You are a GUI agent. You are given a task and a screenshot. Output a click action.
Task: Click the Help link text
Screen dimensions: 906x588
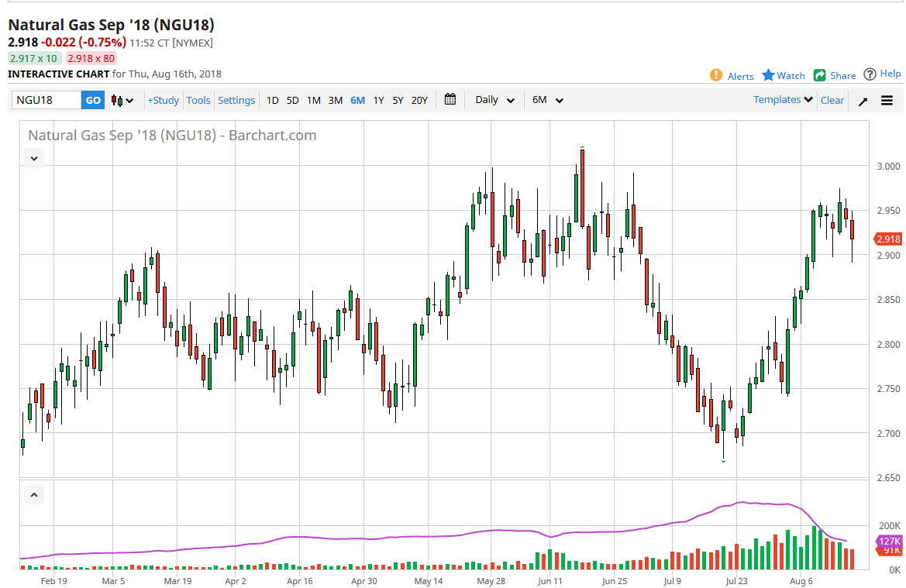click(890, 74)
